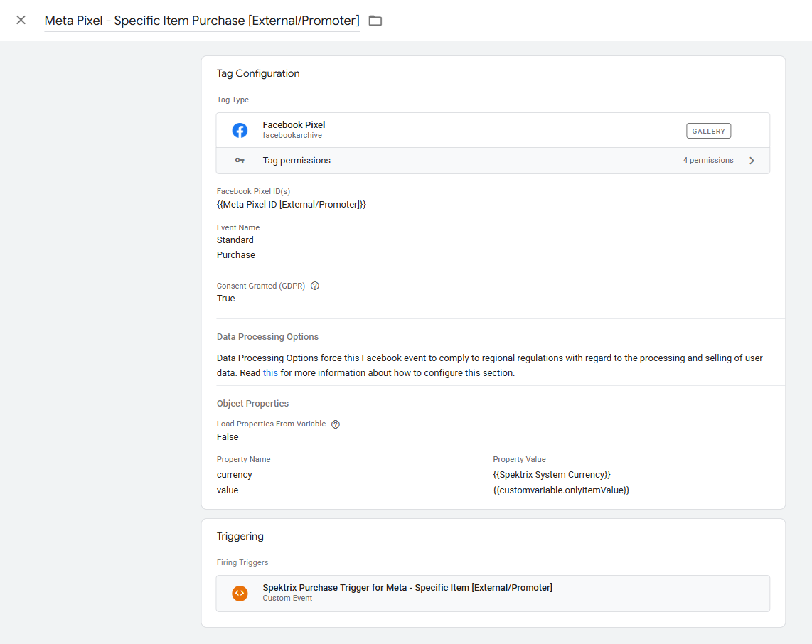This screenshot has height=644, width=812.
Task: Open the 'this' link in Data Processing Options
Action: pos(270,372)
